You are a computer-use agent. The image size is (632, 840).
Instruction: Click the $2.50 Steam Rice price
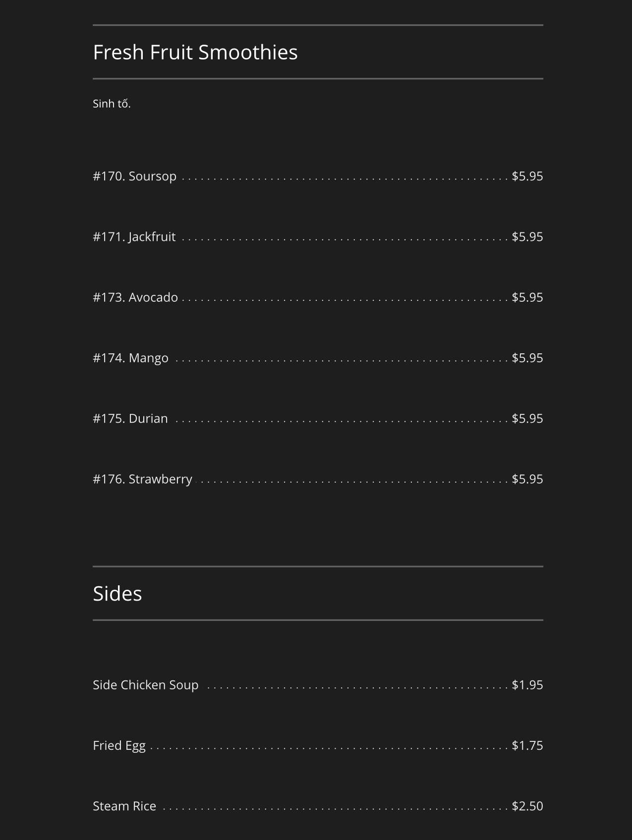coord(527,806)
